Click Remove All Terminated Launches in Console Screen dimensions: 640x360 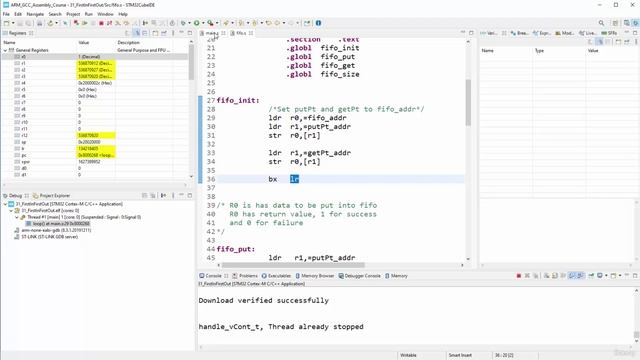click(x=536, y=276)
